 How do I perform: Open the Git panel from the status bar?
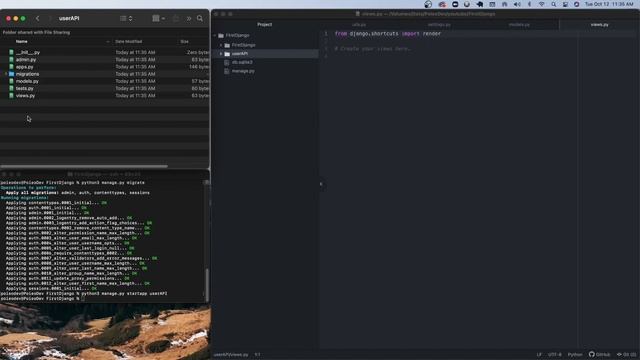(627, 355)
